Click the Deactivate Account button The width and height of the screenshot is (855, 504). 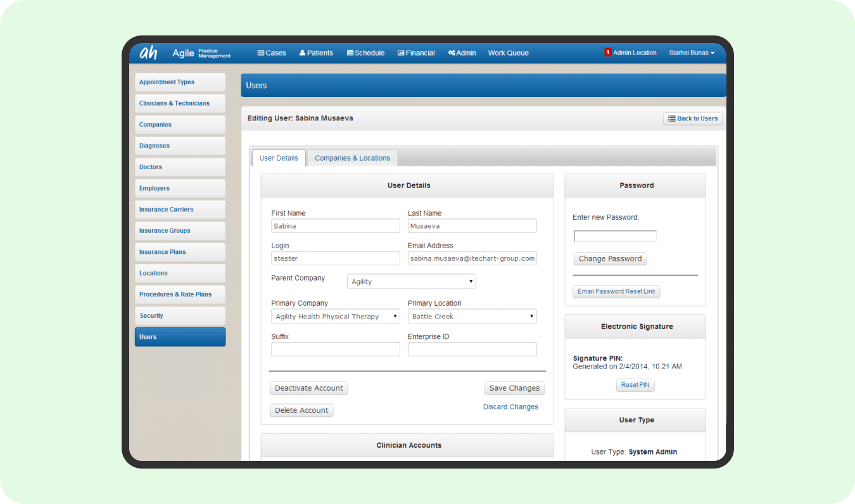(309, 388)
